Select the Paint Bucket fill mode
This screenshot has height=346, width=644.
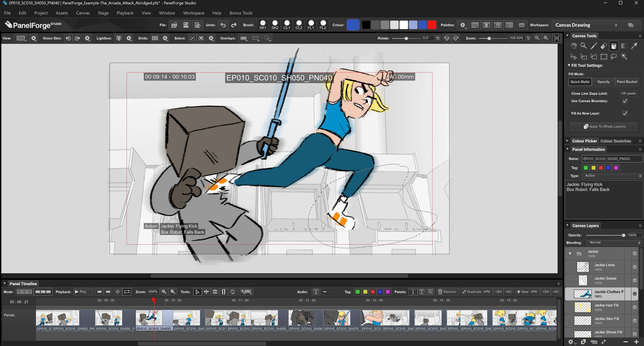click(627, 82)
